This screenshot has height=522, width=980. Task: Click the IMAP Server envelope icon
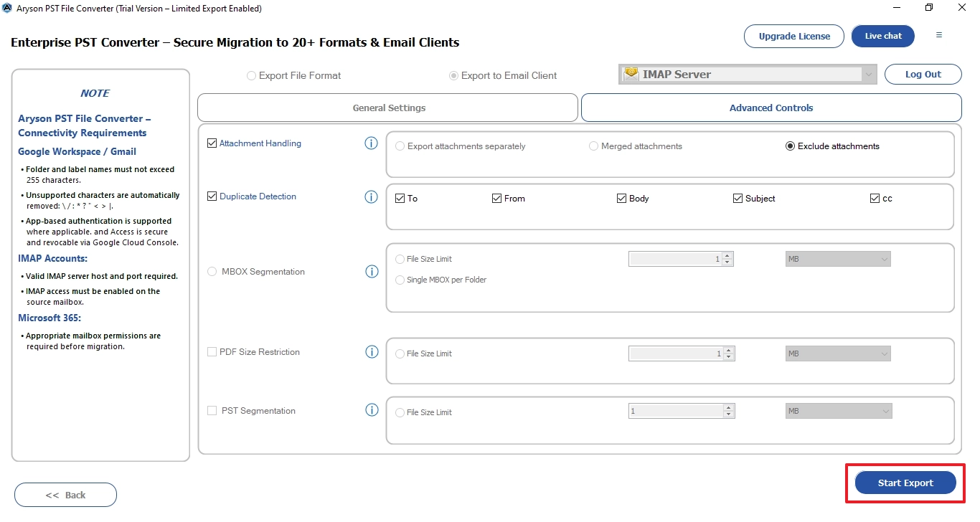click(631, 74)
